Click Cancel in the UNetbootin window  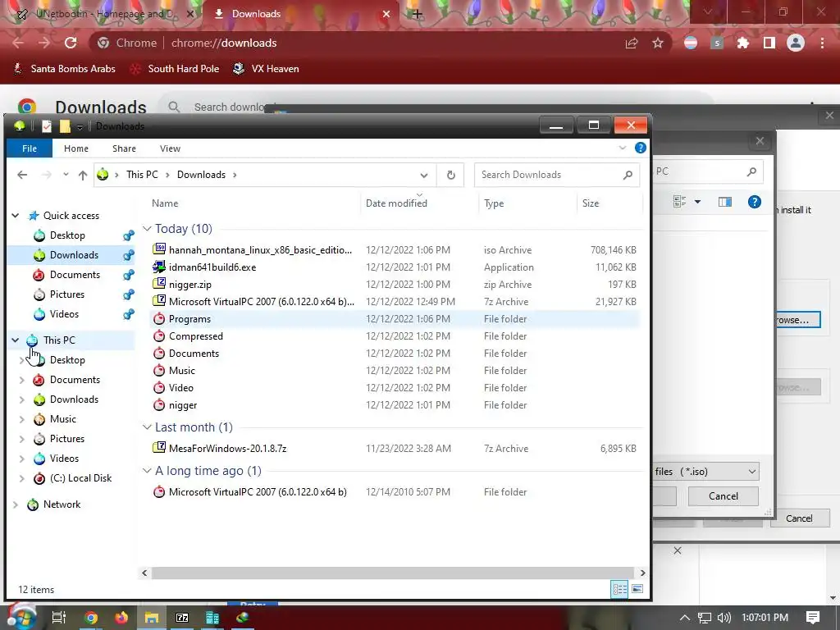point(799,518)
